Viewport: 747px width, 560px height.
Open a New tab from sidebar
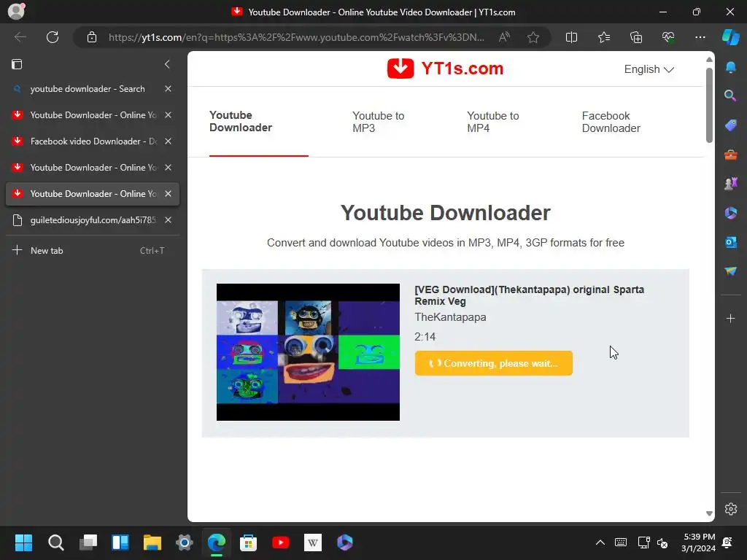(x=93, y=251)
